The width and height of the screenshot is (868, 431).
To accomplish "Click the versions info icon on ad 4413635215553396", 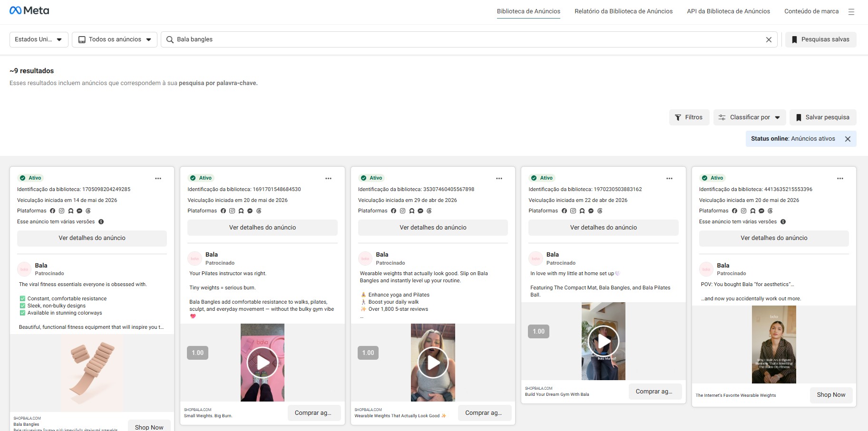I will [x=783, y=222].
